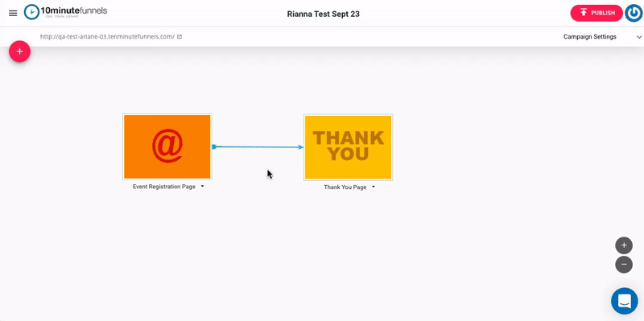Image resolution: width=644 pixels, height=321 pixels.
Task: Open the account power icon
Action: point(634,13)
